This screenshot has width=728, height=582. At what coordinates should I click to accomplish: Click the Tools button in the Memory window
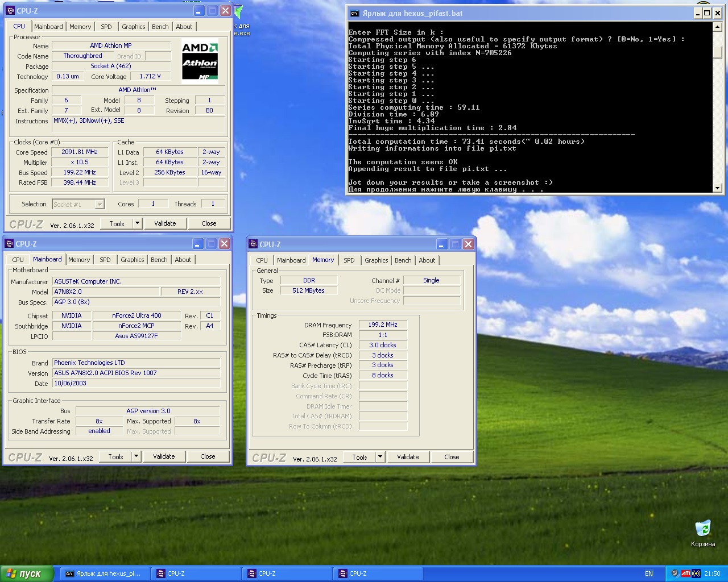[x=359, y=457]
